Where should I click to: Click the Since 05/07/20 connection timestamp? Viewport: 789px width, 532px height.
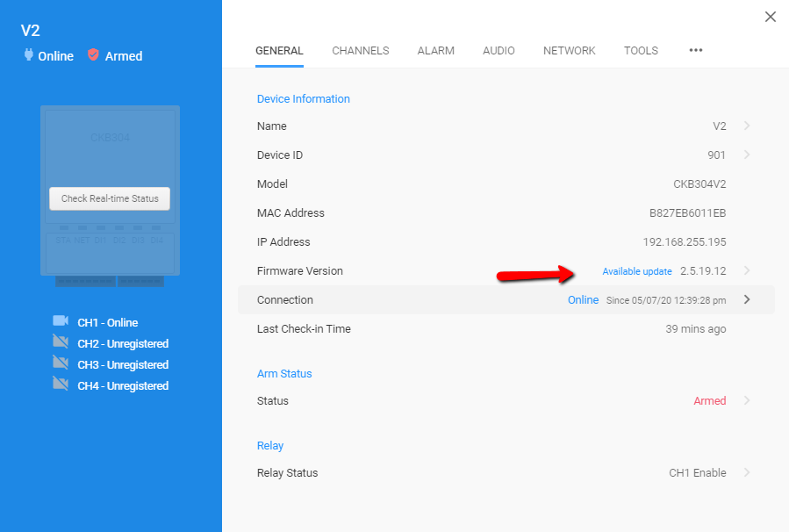click(x=666, y=300)
